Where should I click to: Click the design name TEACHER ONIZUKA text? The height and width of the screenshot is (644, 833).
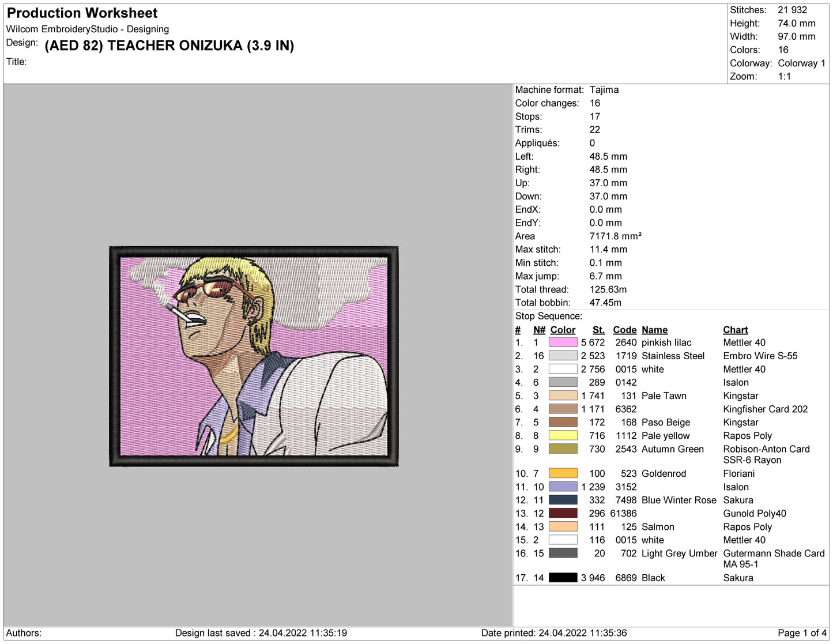pos(169,46)
